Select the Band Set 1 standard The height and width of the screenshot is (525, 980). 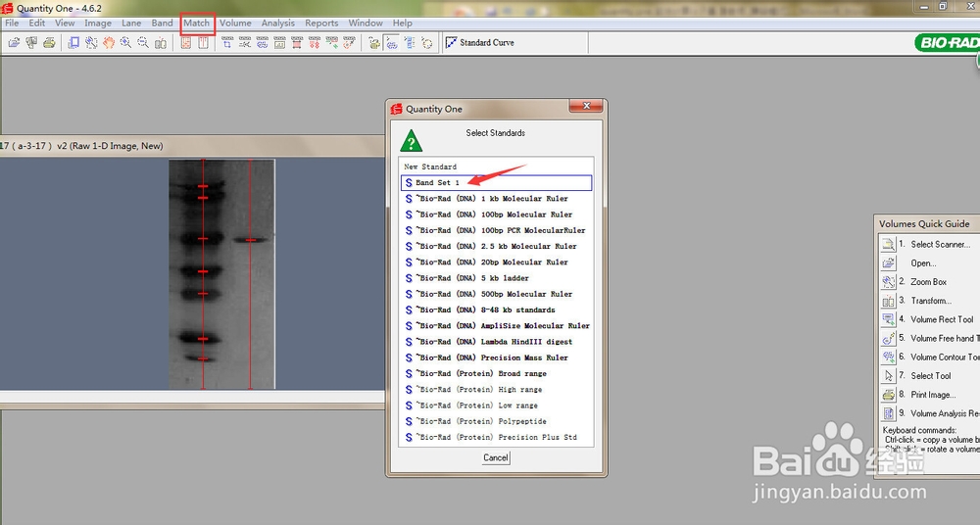[496, 182]
